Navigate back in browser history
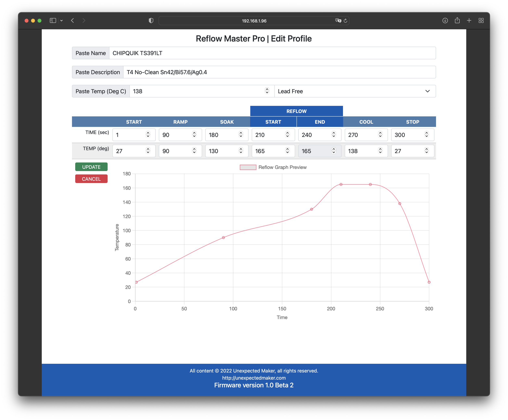Screen dimensions: 508x420 (72, 21)
